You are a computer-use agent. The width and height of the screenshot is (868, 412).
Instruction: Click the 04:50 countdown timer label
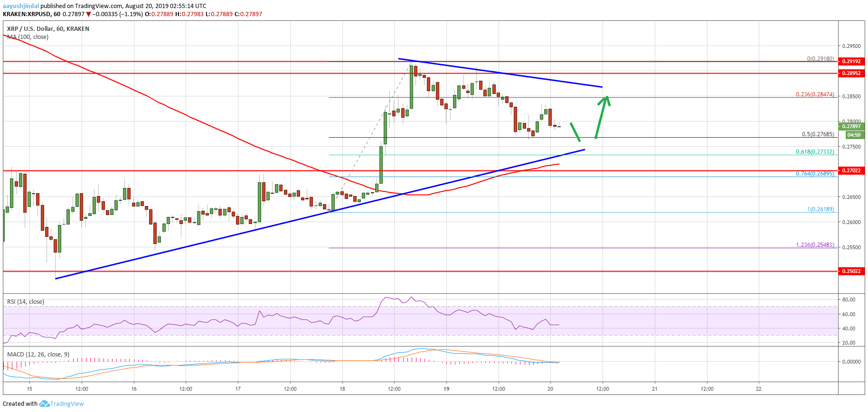point(854,135)
